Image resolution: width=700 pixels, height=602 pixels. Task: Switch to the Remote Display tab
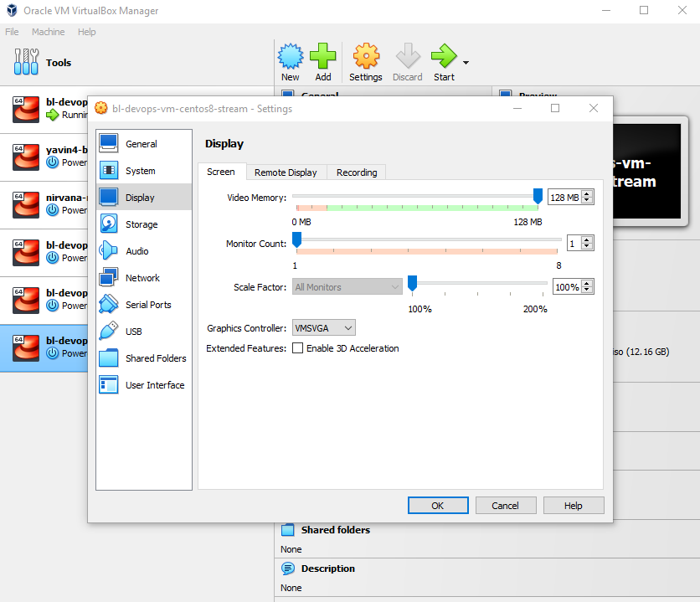point(286,172)
